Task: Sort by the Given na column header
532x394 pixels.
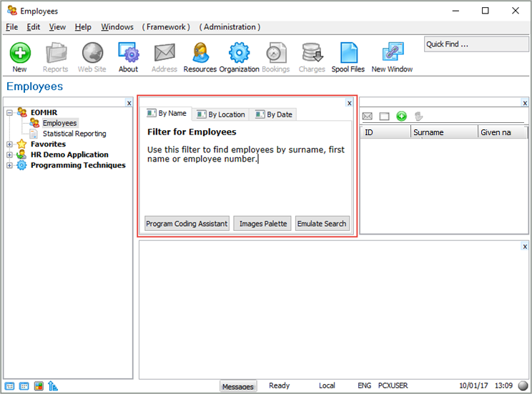Action: tap(503, 132)
